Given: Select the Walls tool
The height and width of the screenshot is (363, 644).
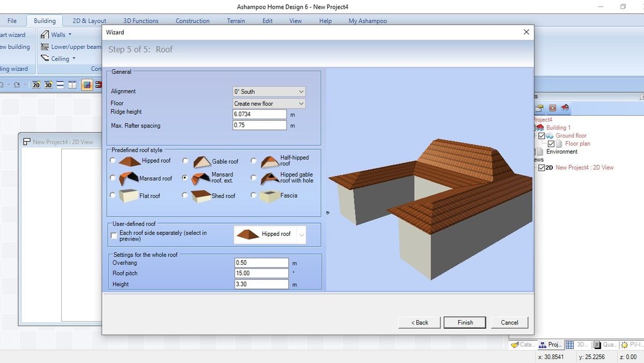Looking at the screenshot, I should click(x=57, y=34).
